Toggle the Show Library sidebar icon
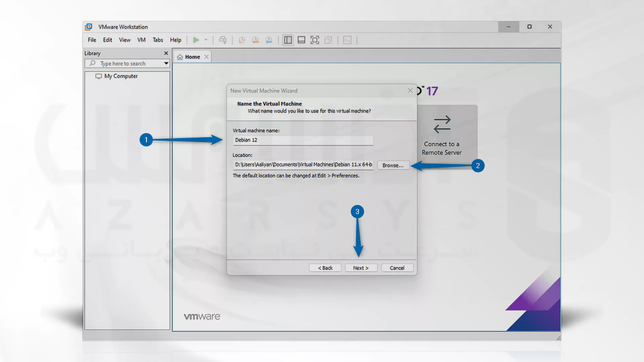644x362 pixels. [288, 40]
